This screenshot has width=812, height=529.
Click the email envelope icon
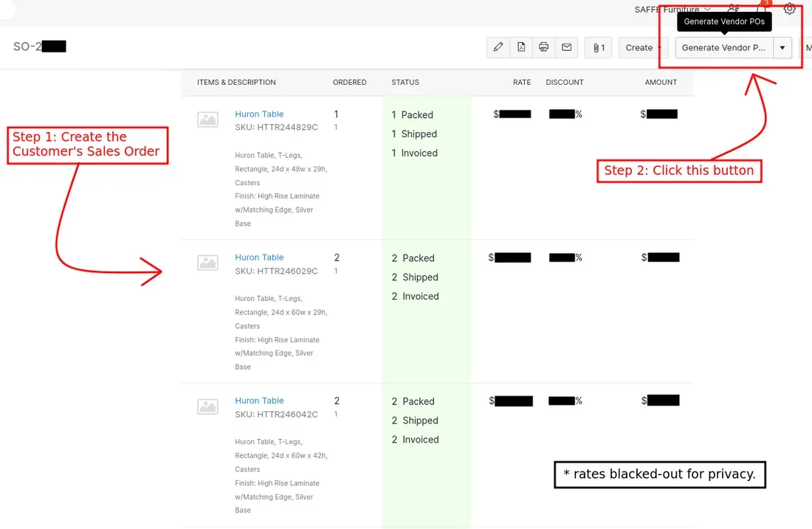pyautogui.click(x=567, y=47)
